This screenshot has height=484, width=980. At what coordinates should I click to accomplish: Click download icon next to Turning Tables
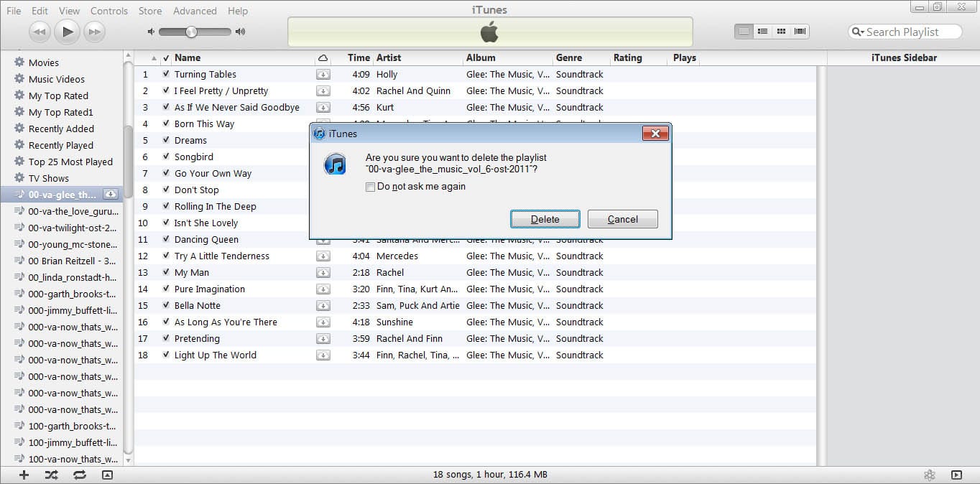click(323, 74)
